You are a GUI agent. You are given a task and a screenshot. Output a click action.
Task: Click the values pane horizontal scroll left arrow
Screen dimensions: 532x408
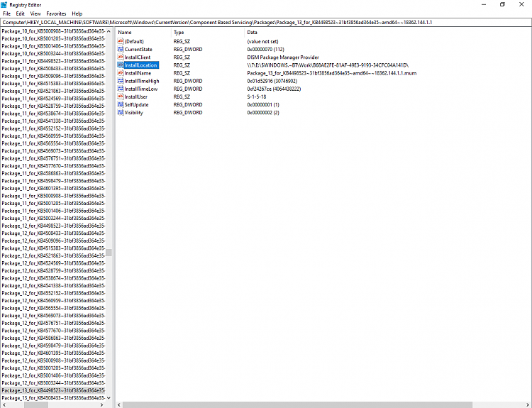[119, 404]
